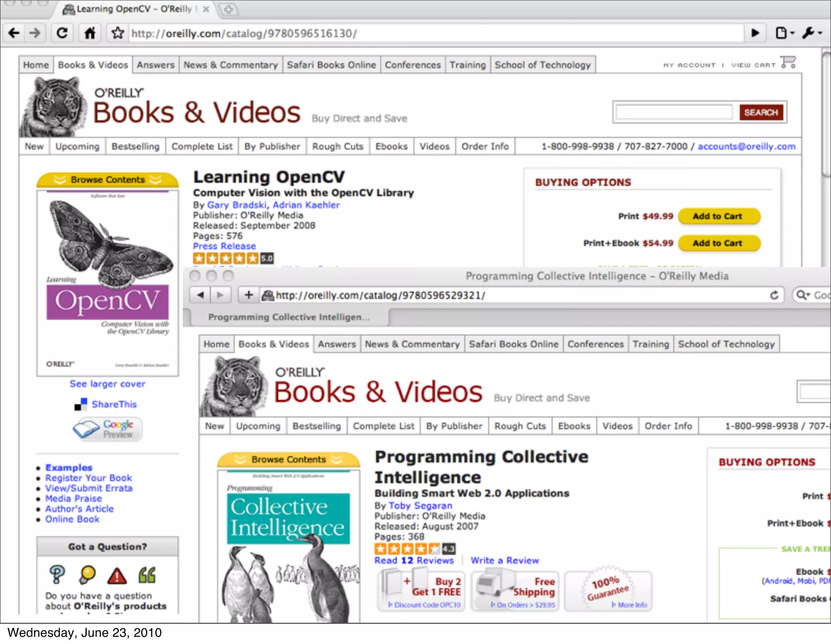Image resolution: width=831 pixels, height=644 pixels.
Task: Add Print edition to cart
Action: click(719, 216)
